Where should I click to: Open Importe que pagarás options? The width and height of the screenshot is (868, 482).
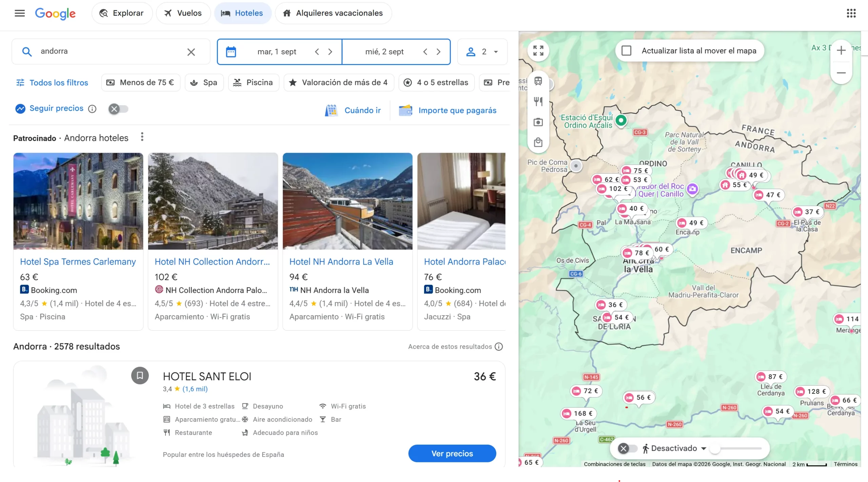coord(448,111)
